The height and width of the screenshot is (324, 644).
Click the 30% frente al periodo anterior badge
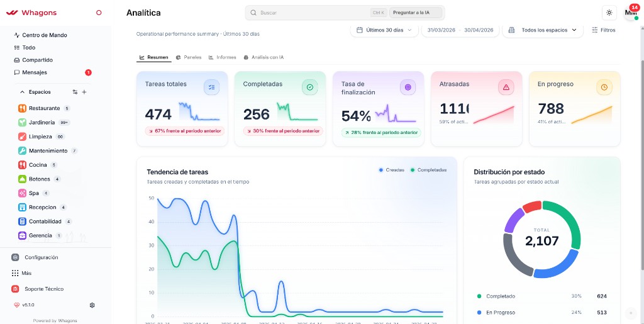[x=283, y=131]
